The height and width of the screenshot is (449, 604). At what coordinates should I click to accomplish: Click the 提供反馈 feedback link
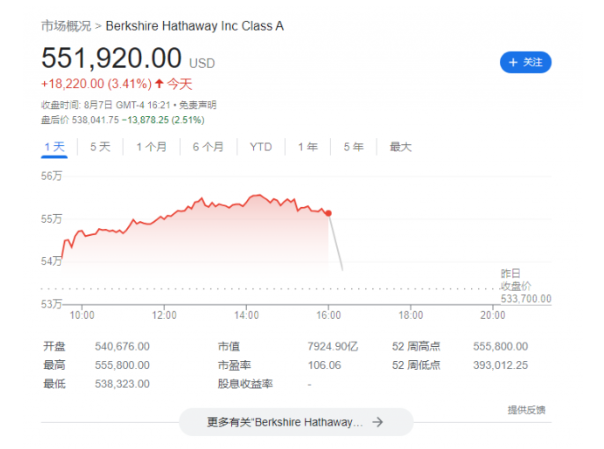[x=526, y=410]
